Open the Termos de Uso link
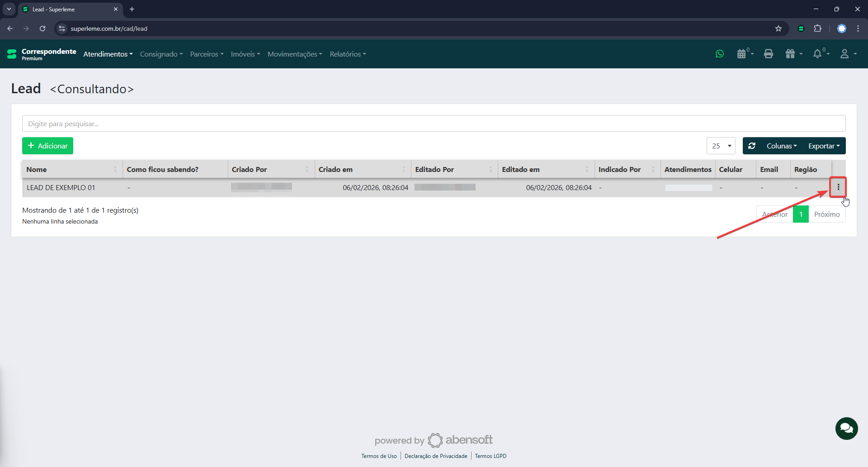This screenshot has width=868, height=467. tap(379, 456)
